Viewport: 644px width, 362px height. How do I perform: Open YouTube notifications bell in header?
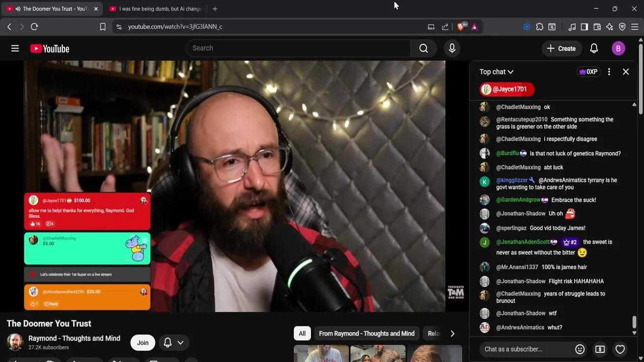tap(594, 48)
